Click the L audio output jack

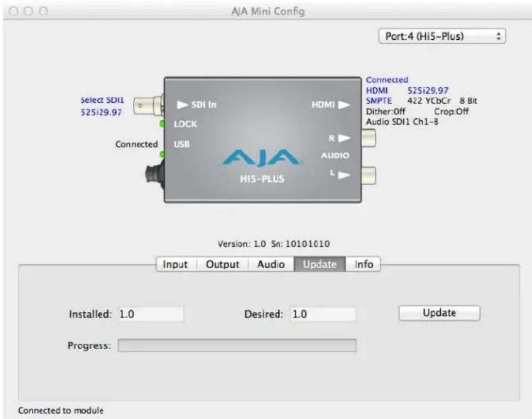(x=368, y=175)
